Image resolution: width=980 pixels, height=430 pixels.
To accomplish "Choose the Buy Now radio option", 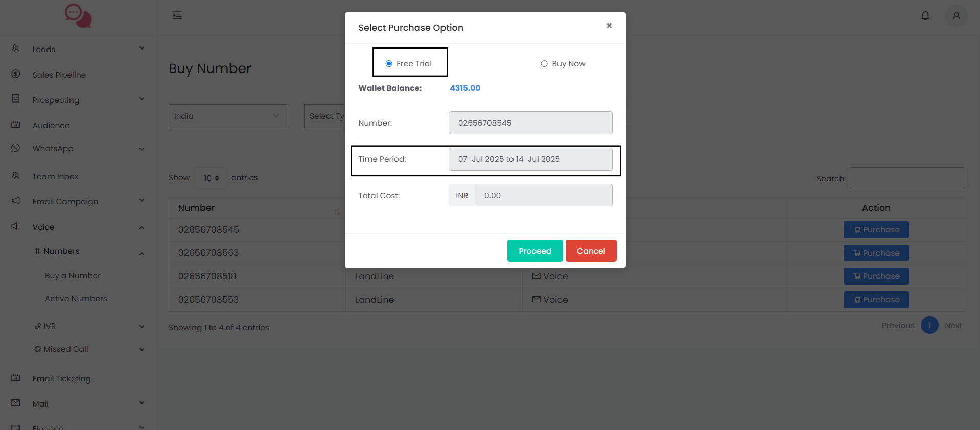I will [544, 64].
